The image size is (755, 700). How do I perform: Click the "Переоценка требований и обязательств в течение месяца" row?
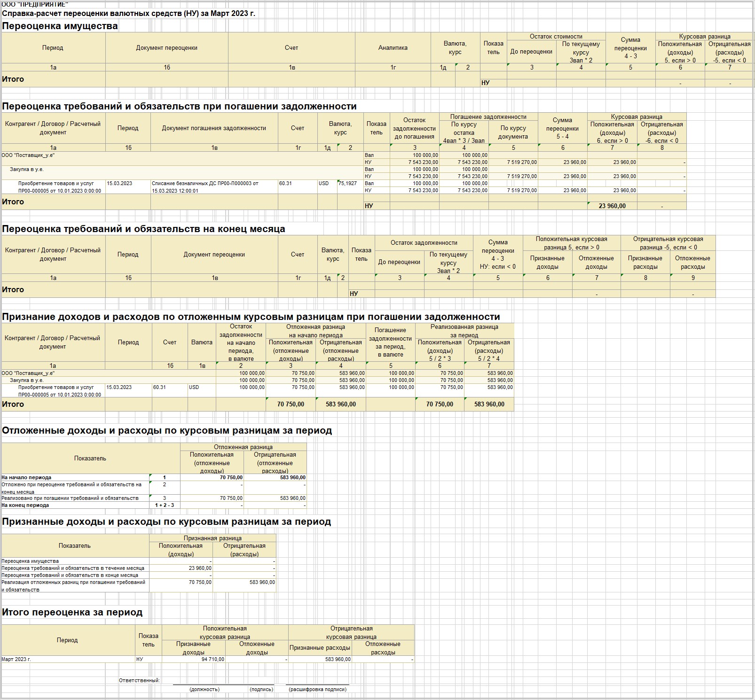point(73,568)
